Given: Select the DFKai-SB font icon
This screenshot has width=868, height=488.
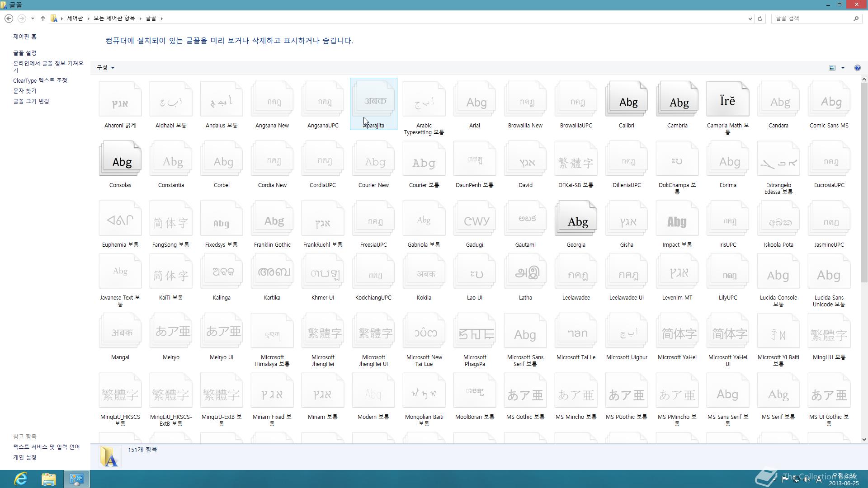Looking at the screenshot, I should coord(576,159).
